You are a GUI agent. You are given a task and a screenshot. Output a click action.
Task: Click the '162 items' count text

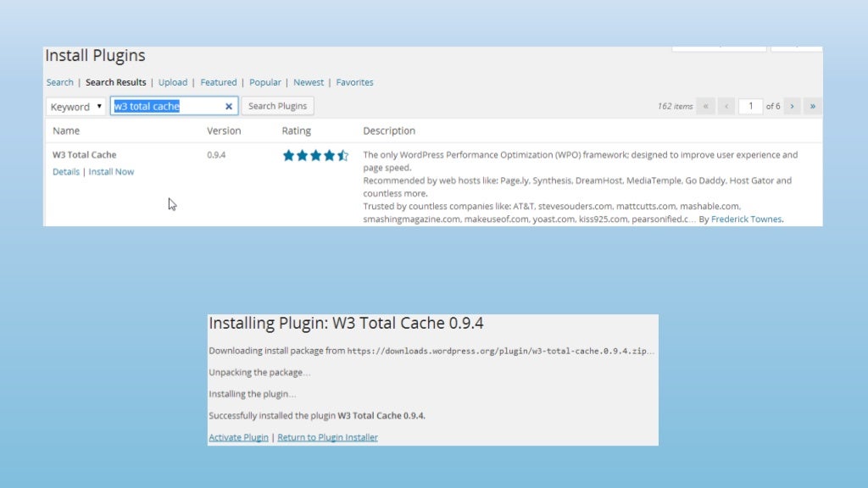click(675, 106)
